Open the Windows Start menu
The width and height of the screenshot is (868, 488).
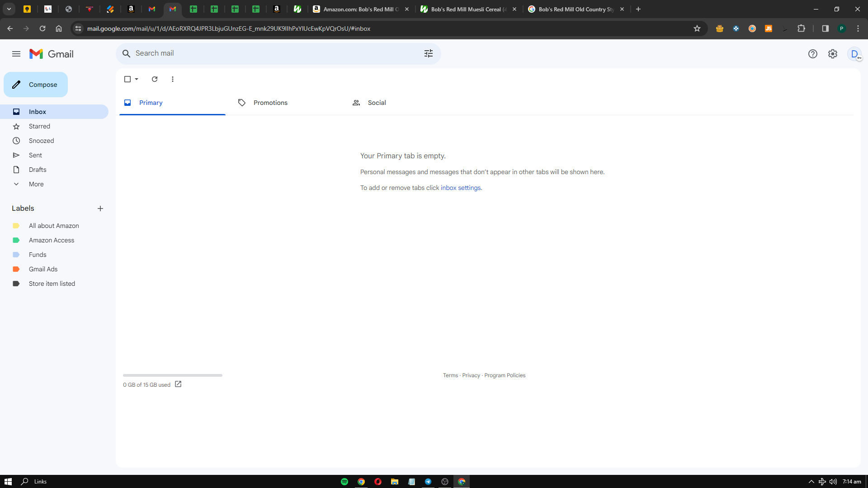point(8,482)
